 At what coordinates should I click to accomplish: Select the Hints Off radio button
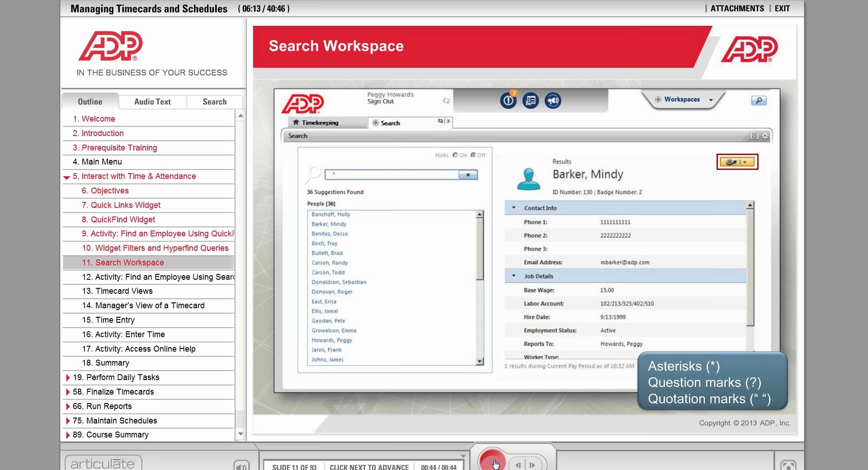[x=473, y=155]
